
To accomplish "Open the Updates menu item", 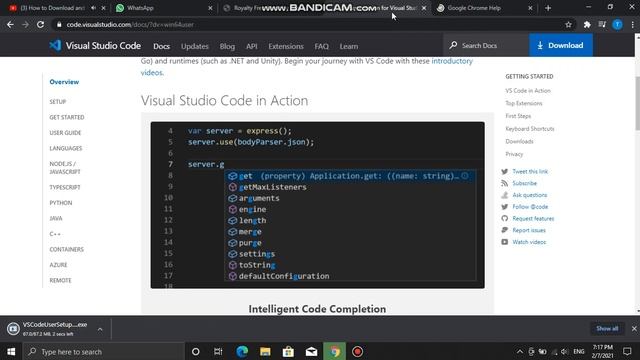I will click(195, 46).
